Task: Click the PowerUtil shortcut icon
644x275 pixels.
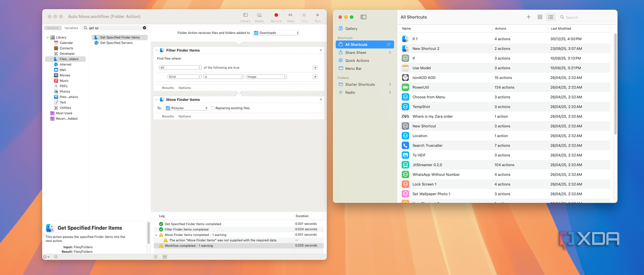Action: coord(406,87)
